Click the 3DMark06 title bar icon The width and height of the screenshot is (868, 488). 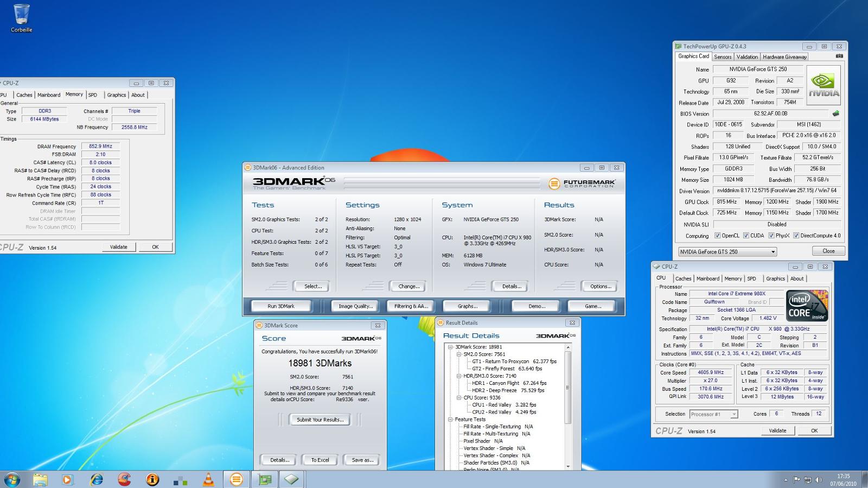click(x=248, y=168)
